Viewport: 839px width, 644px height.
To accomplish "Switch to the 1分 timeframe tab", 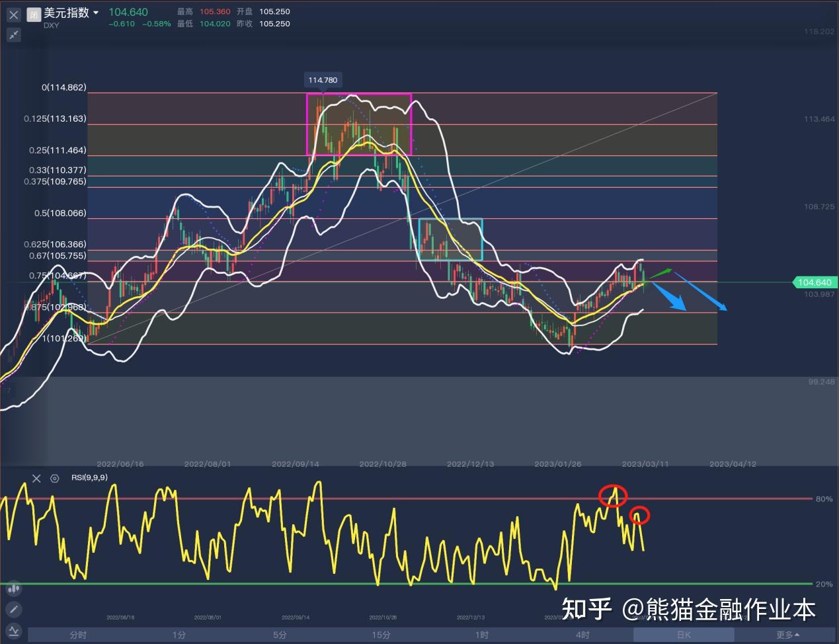I will pyautogui.click(x=179, y=634).
